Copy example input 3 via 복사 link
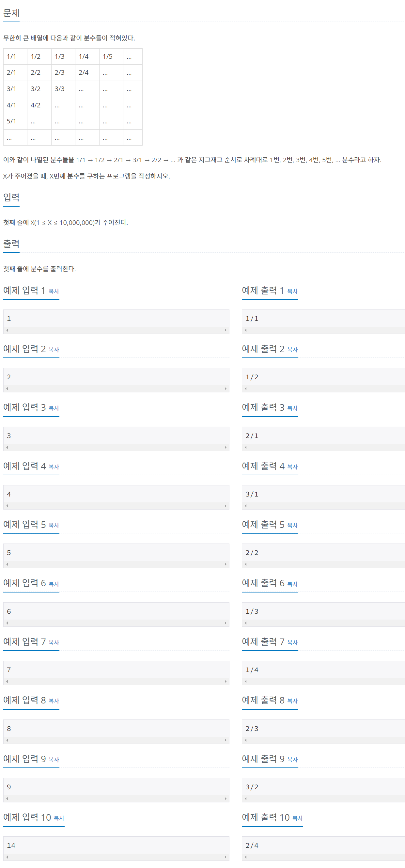This screenshot has height=868, width=405. point(54,408)
